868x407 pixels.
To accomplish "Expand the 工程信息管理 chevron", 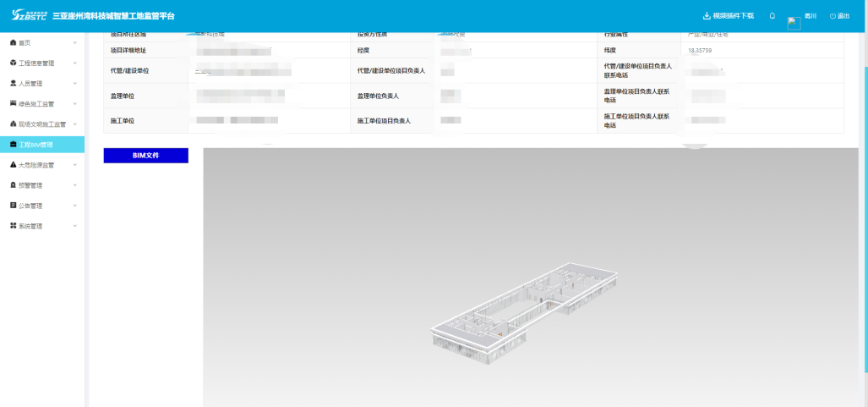I will (75, 63).
